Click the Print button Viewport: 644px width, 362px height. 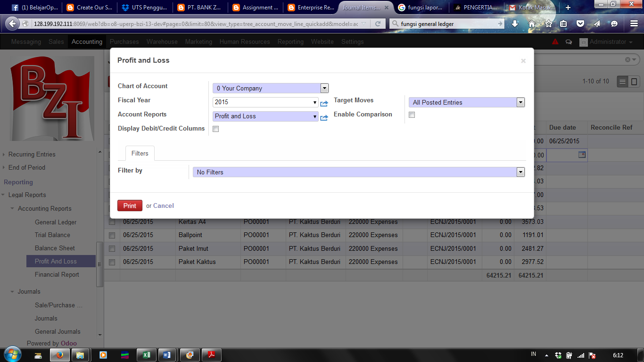(x=130, y=206)
